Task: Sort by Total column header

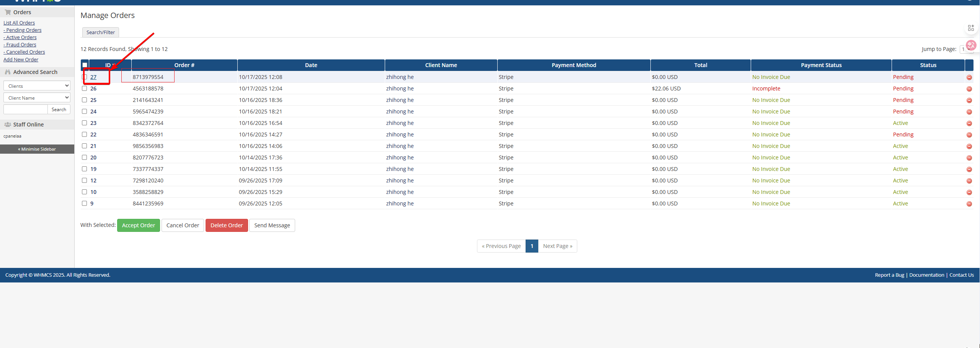Action: (x=701, y=65)
